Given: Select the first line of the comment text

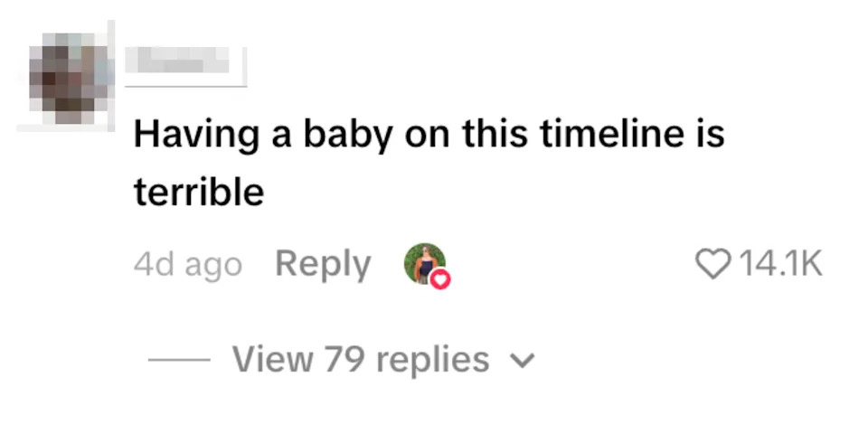Looking at the screenshot, I should click(x=429, y=135).
